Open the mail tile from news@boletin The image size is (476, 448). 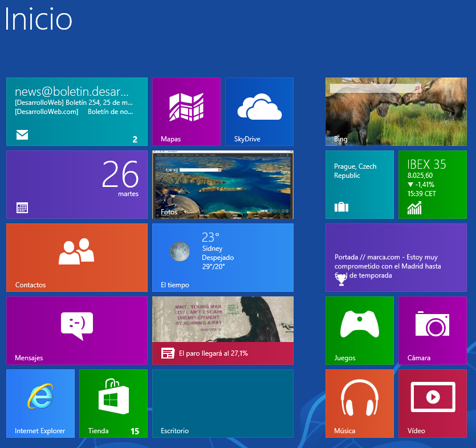[77, 112]
